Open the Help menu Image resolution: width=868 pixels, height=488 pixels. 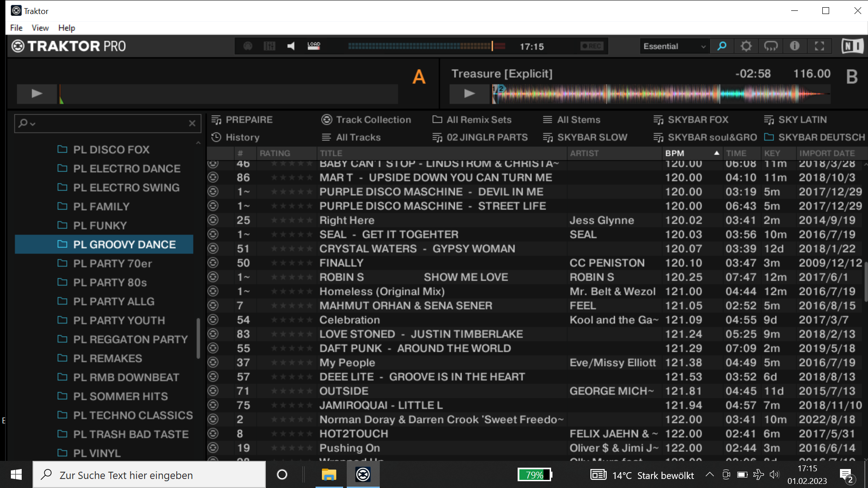(x=66, y=28)
